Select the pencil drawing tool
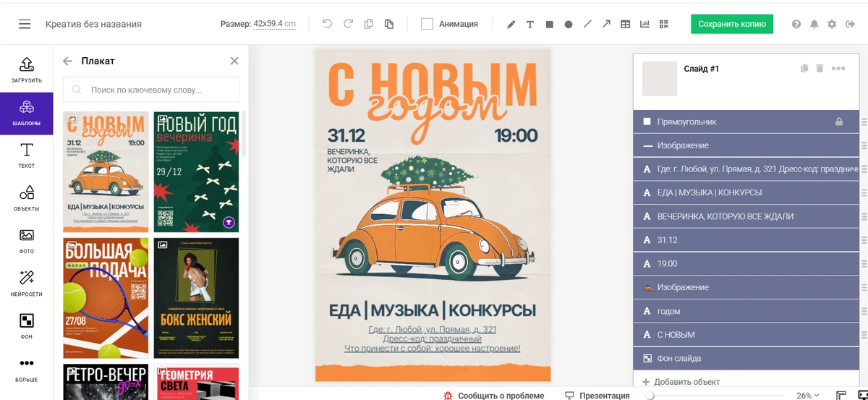The width and height of the screenshot is (868, 400). click(511, 24)
